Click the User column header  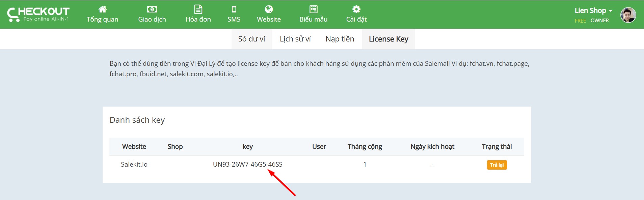tap(319, 147)
